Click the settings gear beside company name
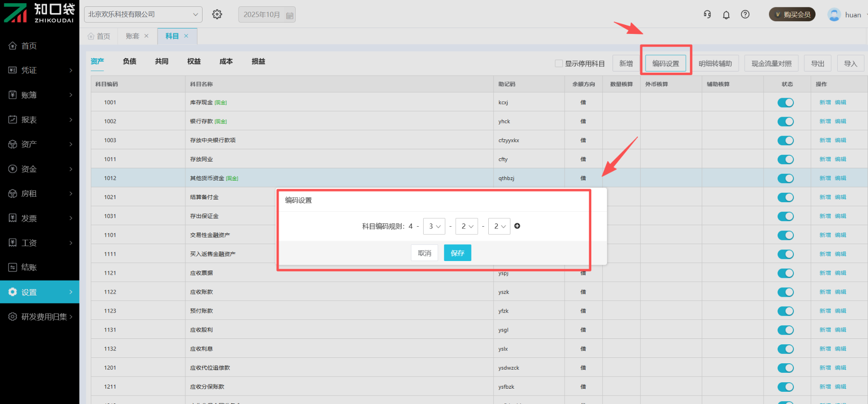Image resolution: width=868 pixels, height=404 pixels. (217, 14)
